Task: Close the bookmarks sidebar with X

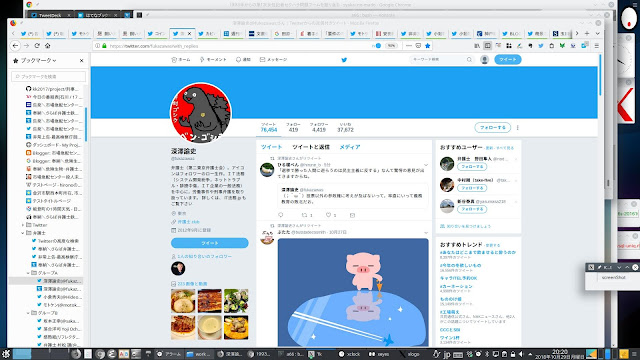Action: 81,60
